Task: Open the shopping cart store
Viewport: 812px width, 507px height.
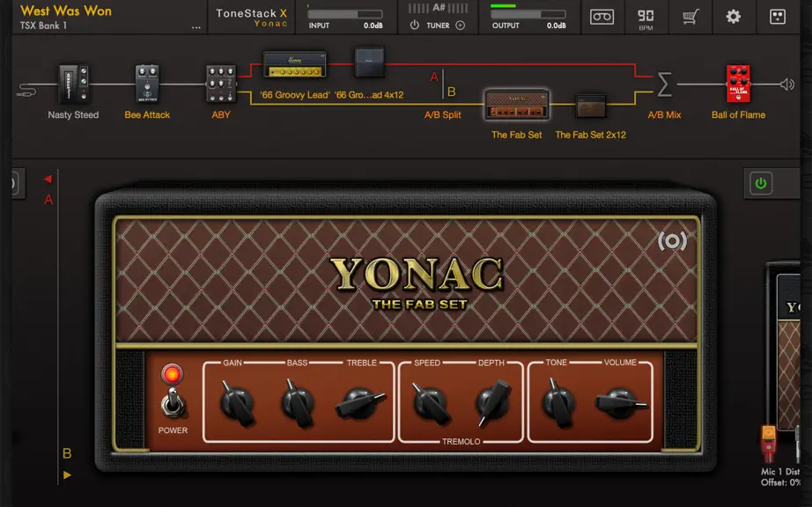Action: pos(690,17)
